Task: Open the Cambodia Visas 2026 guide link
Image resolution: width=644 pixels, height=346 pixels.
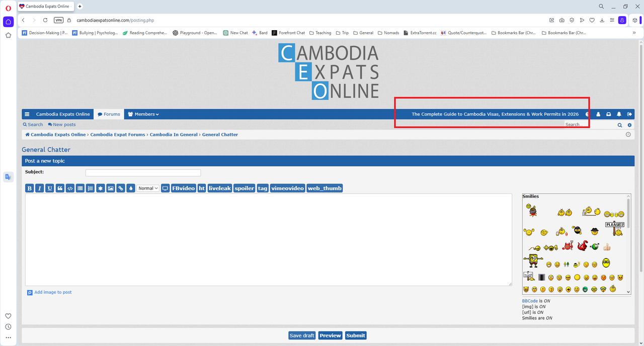Action: (x=495, y=114)
